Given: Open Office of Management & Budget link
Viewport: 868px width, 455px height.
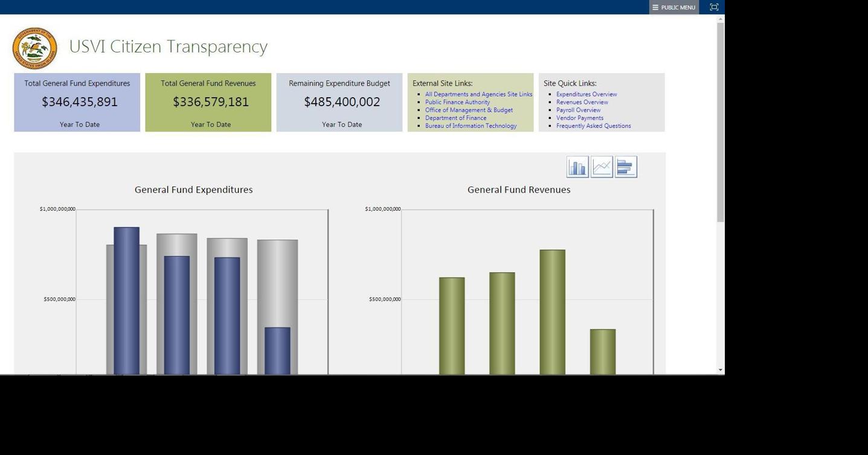Looking at the screenshot, I should tap(469, 110).
